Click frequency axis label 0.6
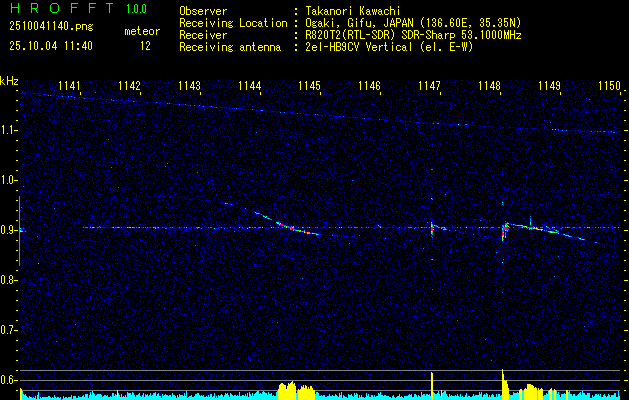Screen dimensions: 629x400 tap(6, 380)
